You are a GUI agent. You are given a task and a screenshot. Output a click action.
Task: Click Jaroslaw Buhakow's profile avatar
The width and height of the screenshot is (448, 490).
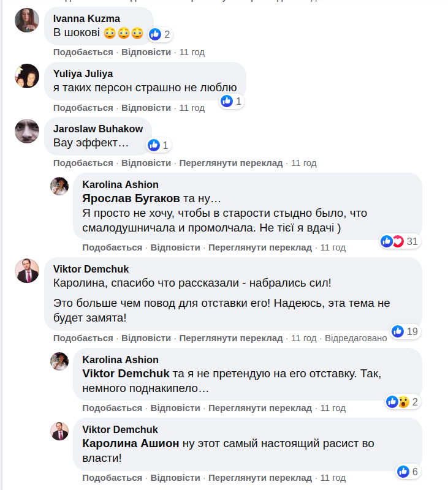tap(27, 130)
